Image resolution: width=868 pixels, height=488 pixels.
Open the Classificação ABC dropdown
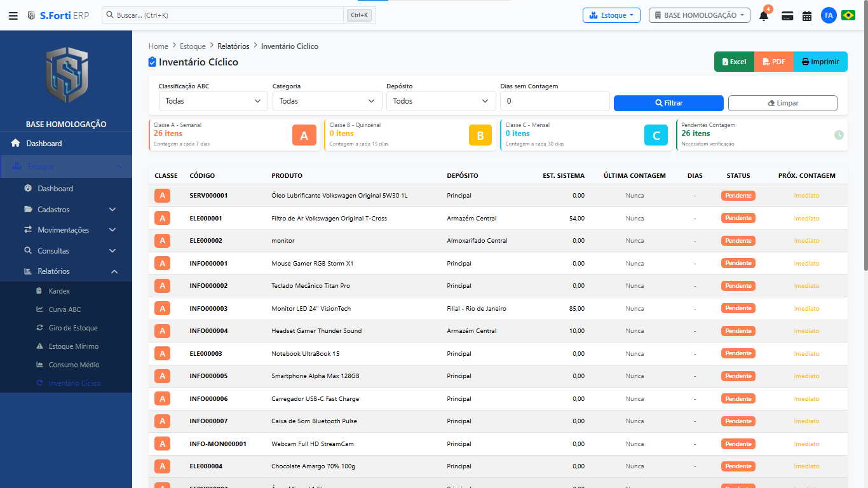point(213,101)
